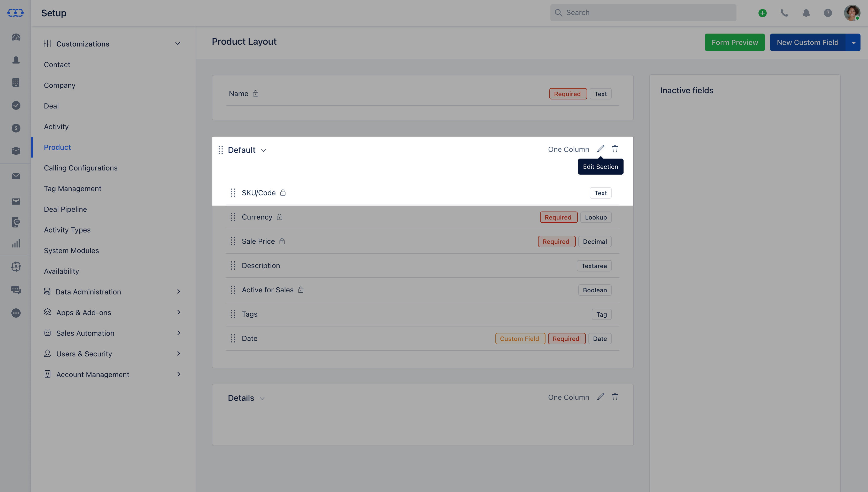Click the New Custom Field button
Screen dimensions: 868x492
click(x=808, y=43)
